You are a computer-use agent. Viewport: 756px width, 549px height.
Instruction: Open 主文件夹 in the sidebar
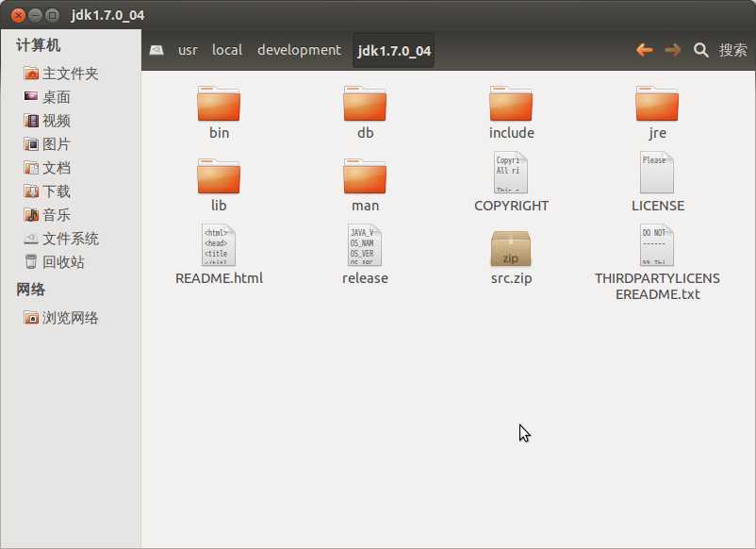71,74
